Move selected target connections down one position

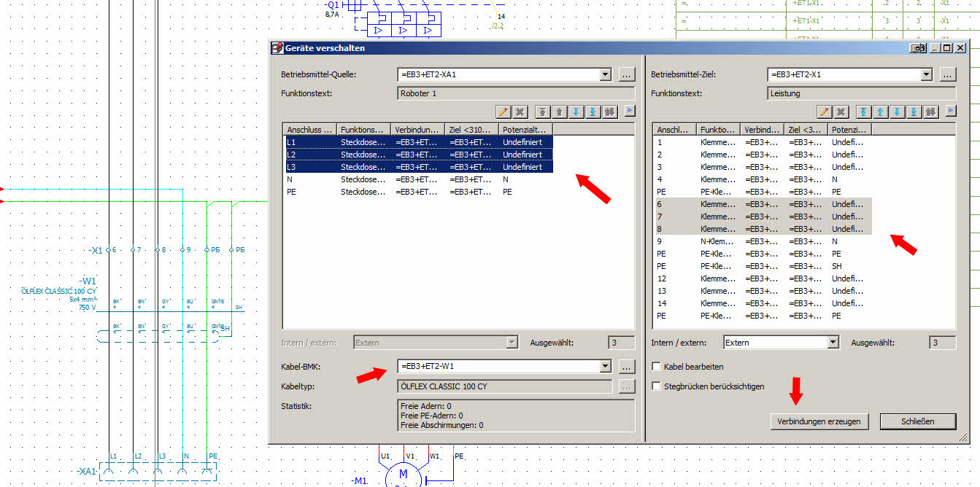pyautogui.click(x=897, y=112)
